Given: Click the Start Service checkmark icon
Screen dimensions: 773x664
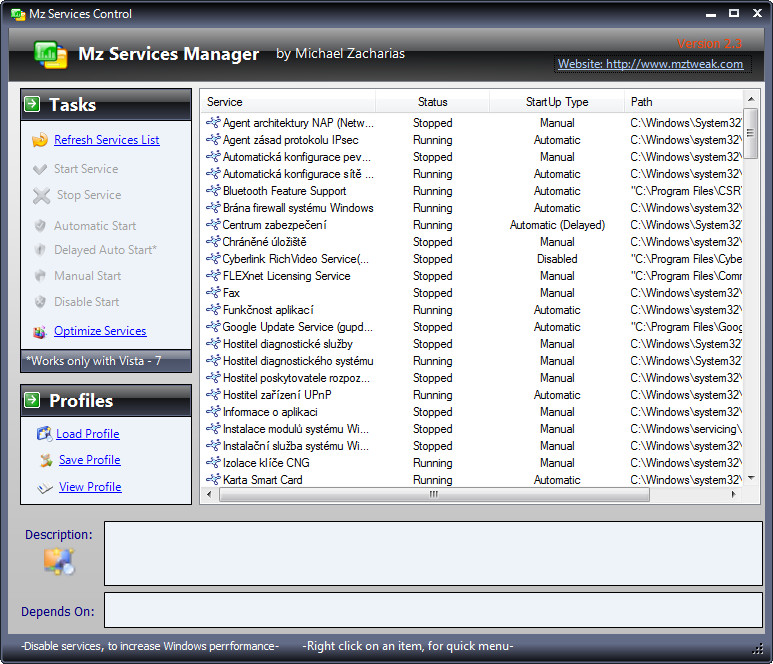Looking at the screenshot, I should [x=40, y=169].
